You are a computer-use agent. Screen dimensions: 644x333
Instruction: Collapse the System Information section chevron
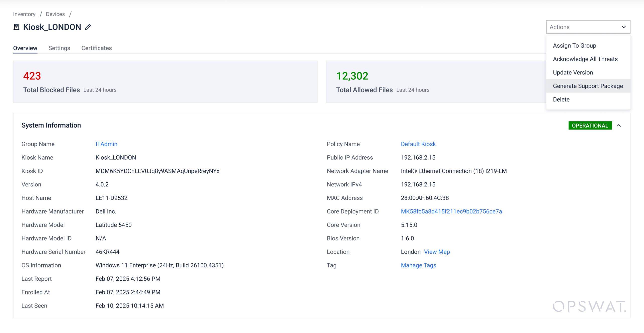click(619, 126)
